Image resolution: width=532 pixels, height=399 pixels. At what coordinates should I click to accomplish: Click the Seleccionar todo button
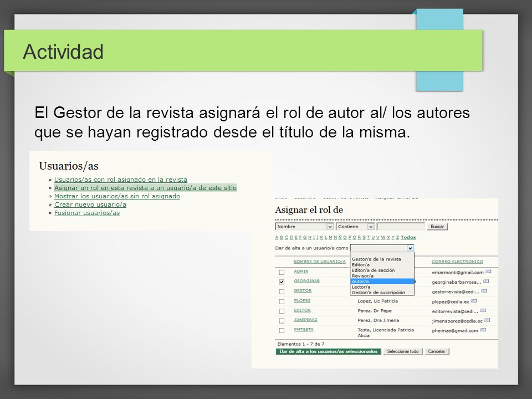[x=403, y=351]
